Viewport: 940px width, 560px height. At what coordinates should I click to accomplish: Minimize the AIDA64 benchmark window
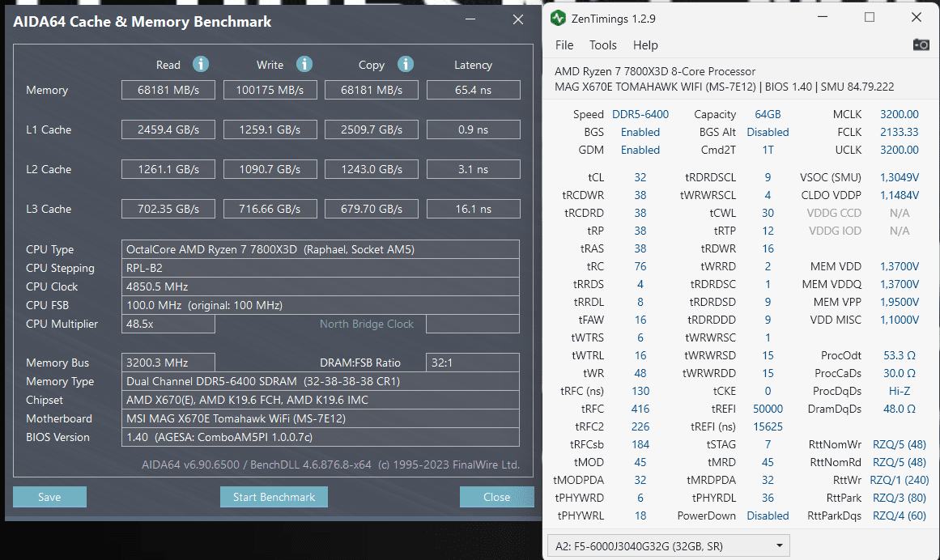click(470, 19)
